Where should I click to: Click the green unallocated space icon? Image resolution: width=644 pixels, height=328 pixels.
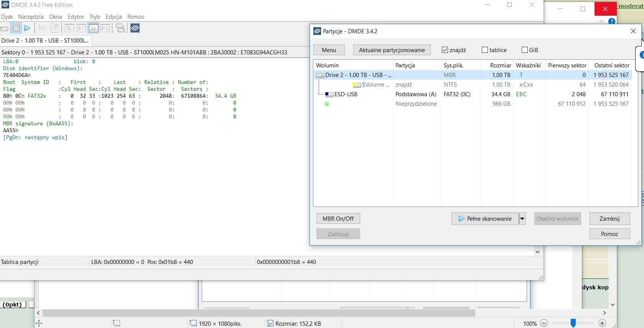(x=327, y=104)
